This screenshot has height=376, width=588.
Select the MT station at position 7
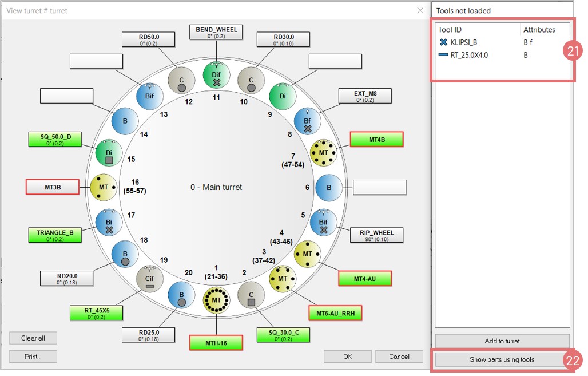pos(323,152)
